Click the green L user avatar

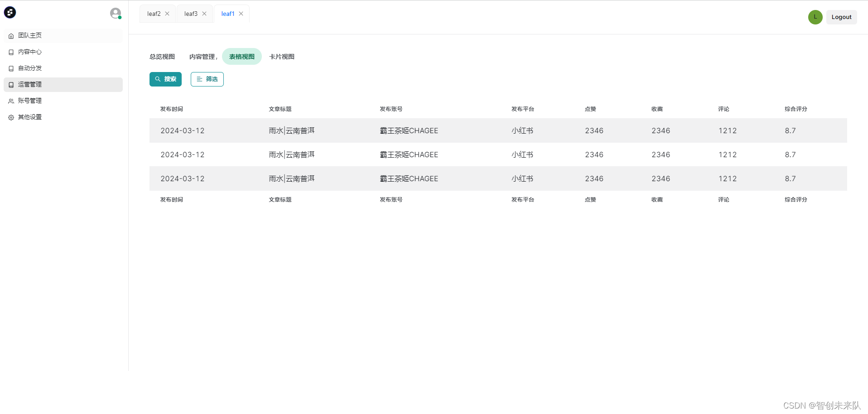coord(815,17)
